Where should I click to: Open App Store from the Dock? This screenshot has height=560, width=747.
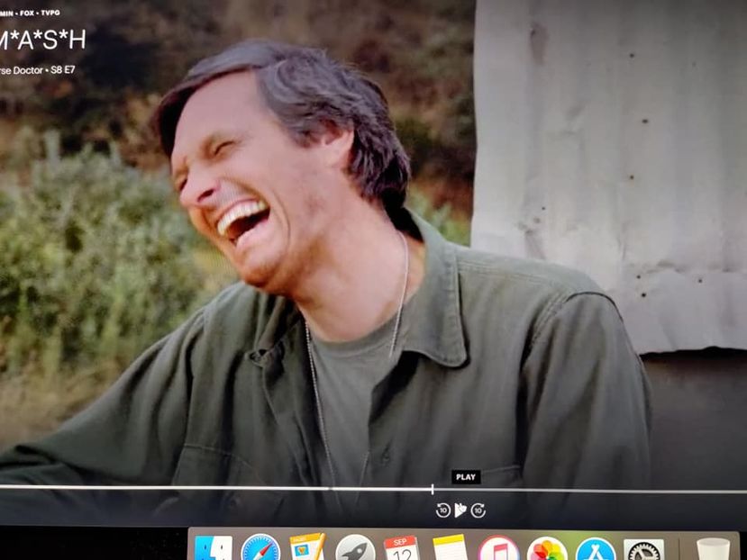point(595,549)
